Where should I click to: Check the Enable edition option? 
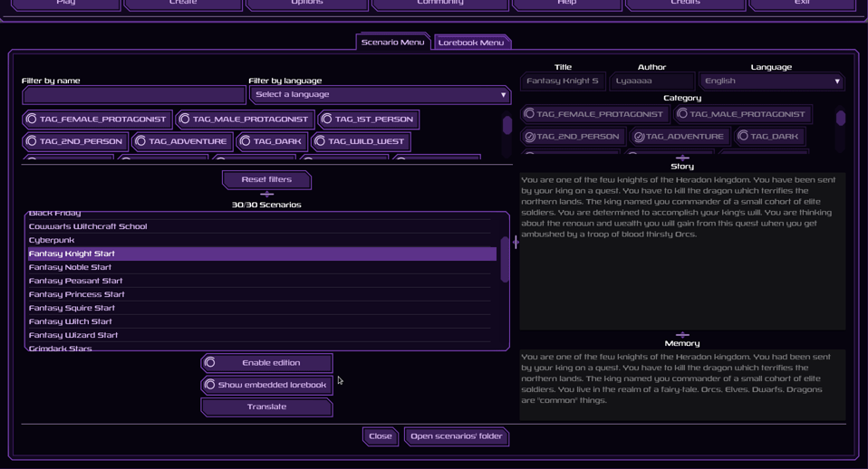click(x=265, y=363)
